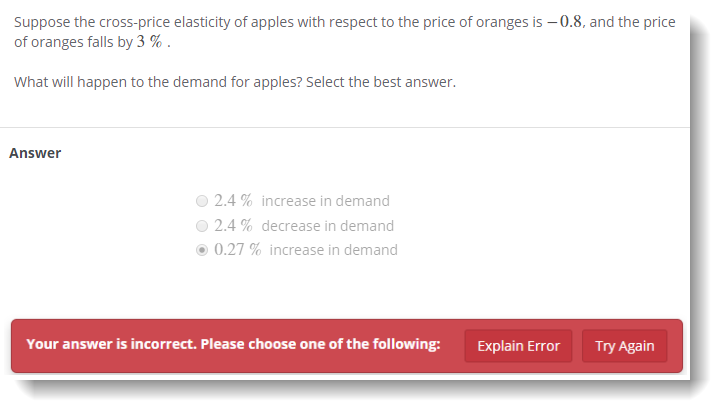Image resolution: width=725 pixels, height=415 pixels.
Task: Click the selected 0.27% increase radio button
Action: (202, 250)
